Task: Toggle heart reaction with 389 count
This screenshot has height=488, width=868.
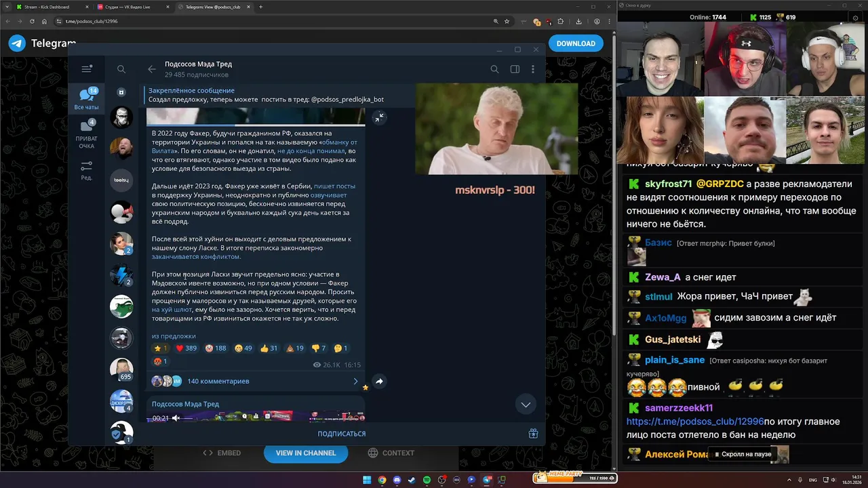Action: pos(186,348)
